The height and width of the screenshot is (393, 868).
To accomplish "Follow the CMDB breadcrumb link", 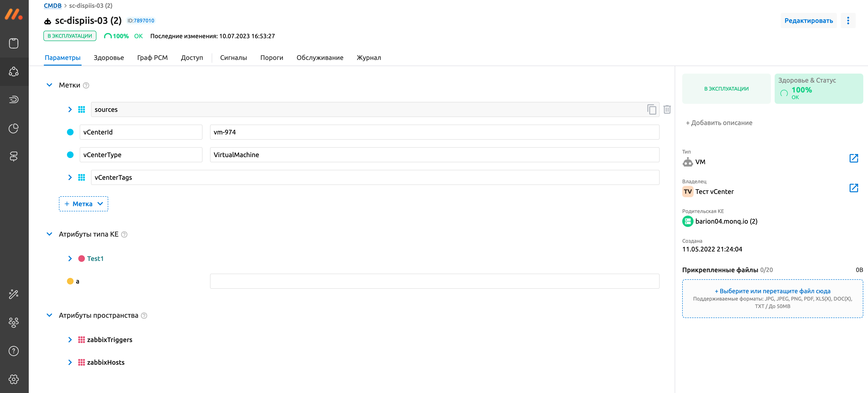I will [x=53, y=6].
